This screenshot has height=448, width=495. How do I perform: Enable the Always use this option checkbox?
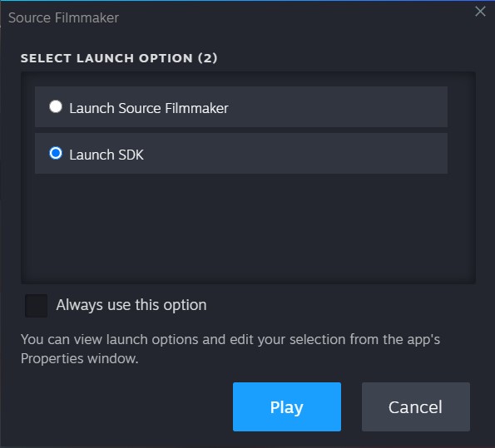point(37,305)
